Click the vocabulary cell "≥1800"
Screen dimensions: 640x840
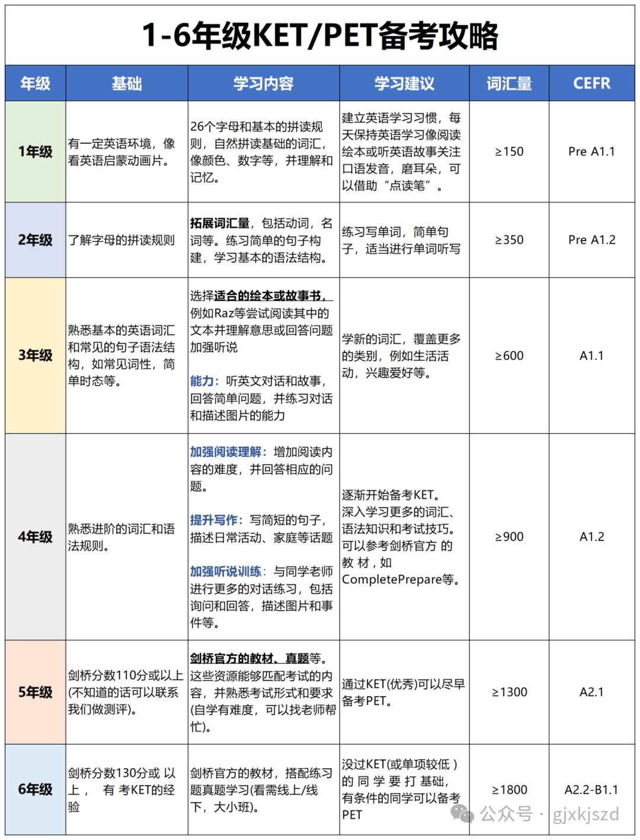[x=510, y=789]
